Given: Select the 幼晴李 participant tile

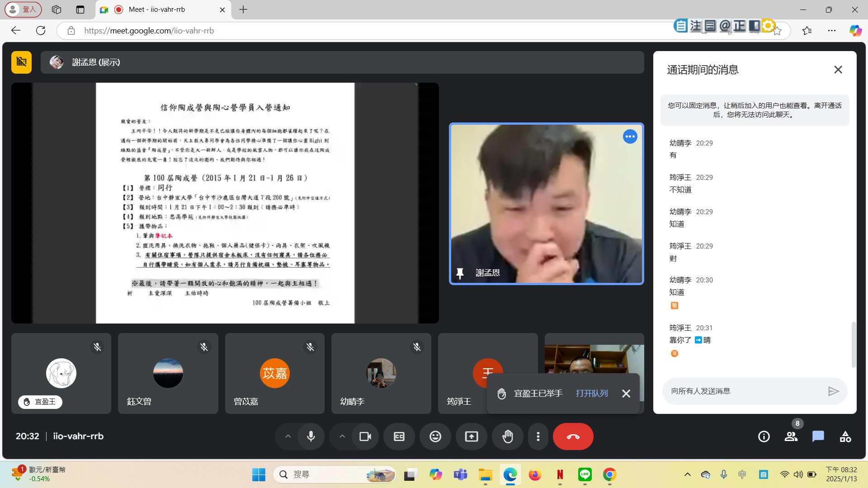Looking at the screenshot, I should click(381, 373).
